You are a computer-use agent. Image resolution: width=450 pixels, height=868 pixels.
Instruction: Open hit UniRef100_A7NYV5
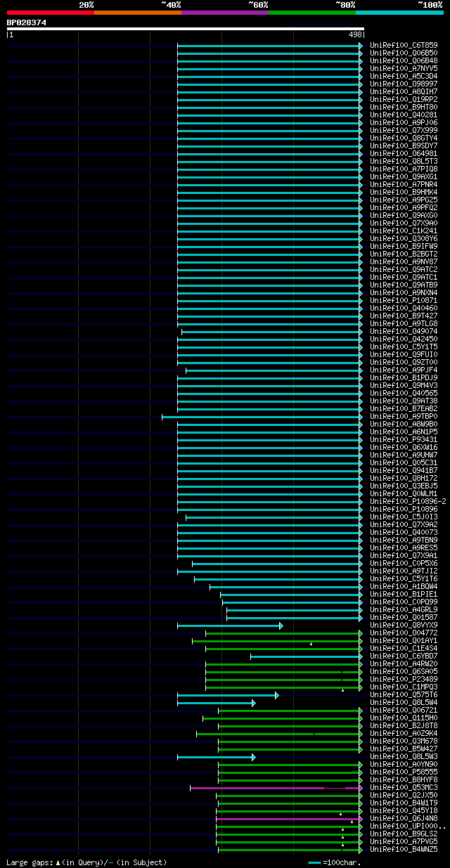pos(404,68)
